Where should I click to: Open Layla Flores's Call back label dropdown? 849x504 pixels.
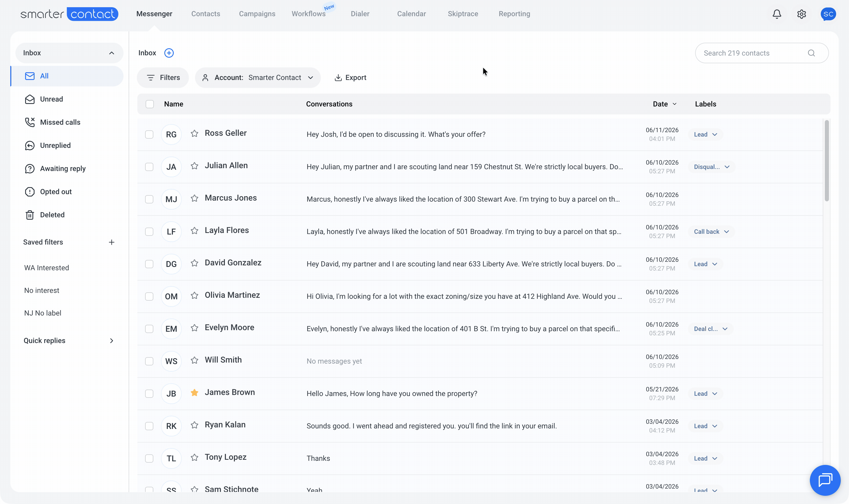click(711, 232)
